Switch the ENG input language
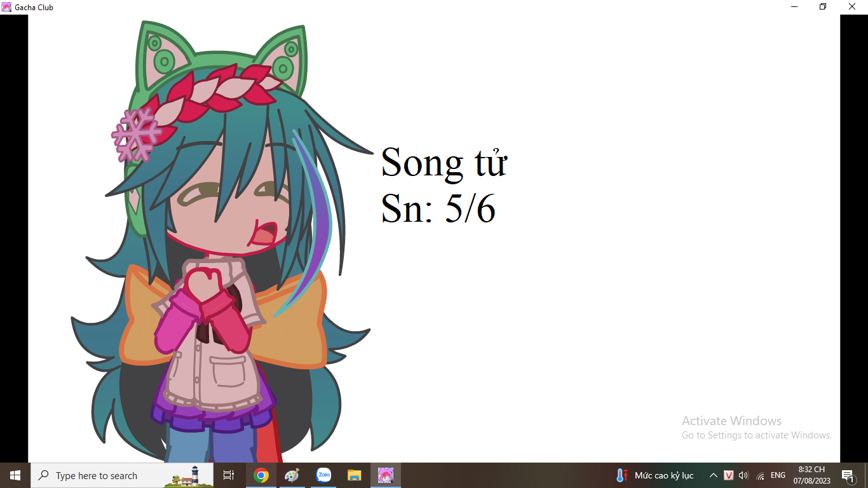Image resolution: width=868 pixels, height=488 pixels. 778,475
